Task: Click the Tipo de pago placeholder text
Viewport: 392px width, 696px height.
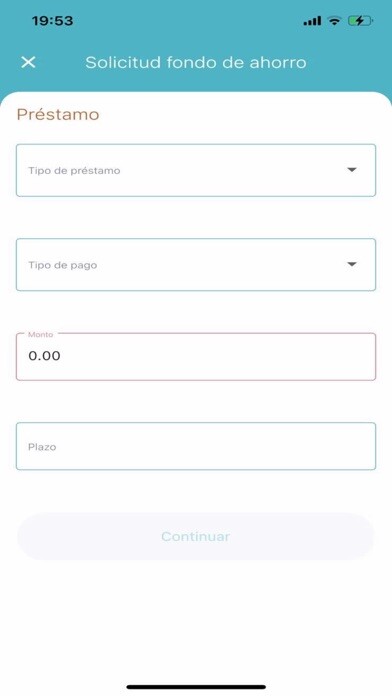Action: (x=63, y=265)
